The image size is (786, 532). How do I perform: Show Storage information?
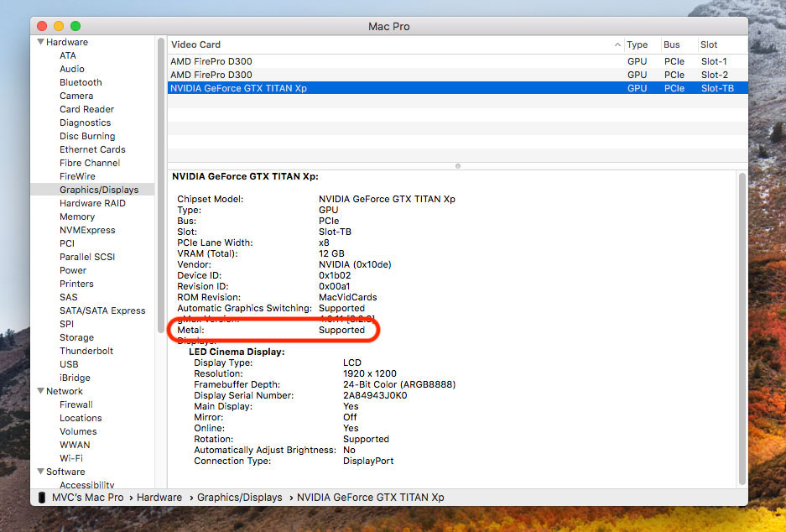(76, 337)
